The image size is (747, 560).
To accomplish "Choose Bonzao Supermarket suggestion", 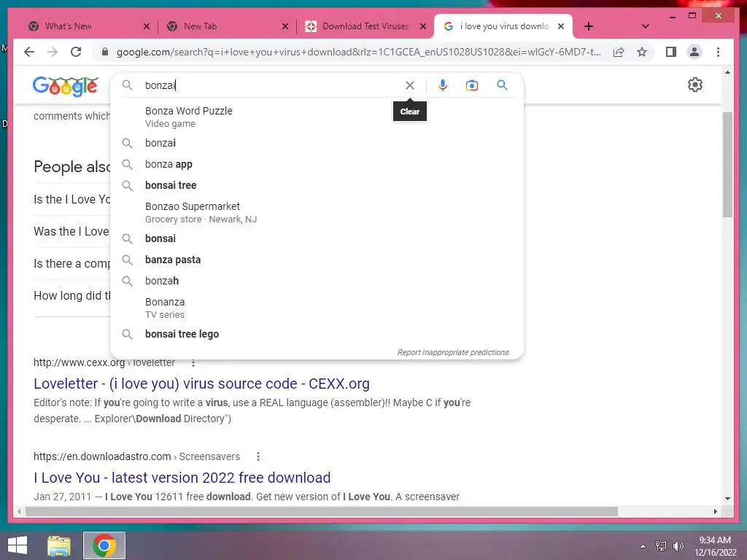I will [x=317, y=212].
